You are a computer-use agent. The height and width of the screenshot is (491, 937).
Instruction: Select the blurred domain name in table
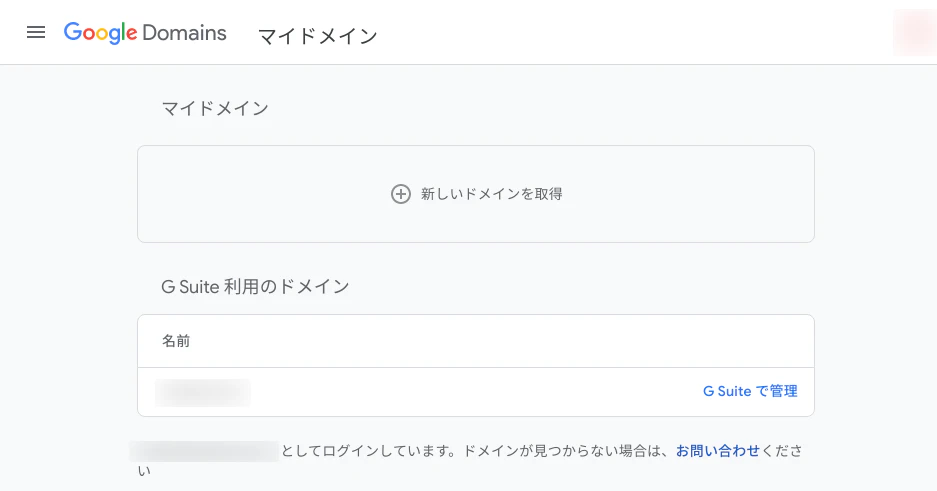(203, 392)
